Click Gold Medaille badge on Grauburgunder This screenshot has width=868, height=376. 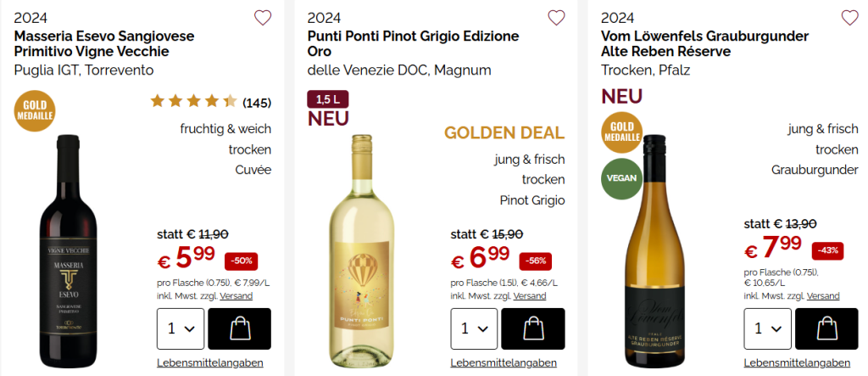pos(621,131)
